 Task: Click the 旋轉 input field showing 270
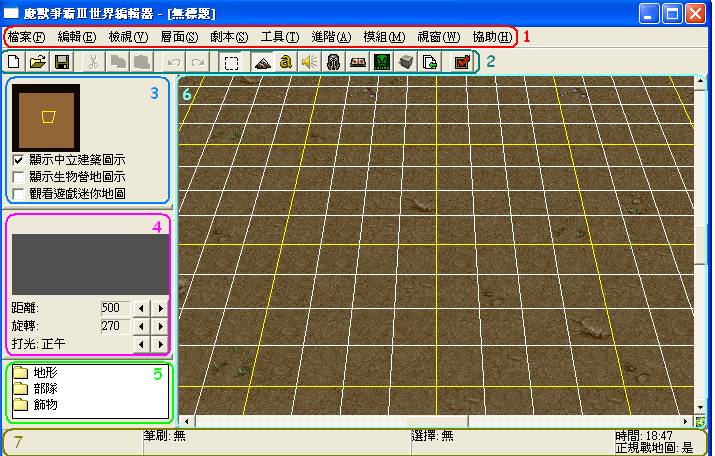[x=115, y=326]
